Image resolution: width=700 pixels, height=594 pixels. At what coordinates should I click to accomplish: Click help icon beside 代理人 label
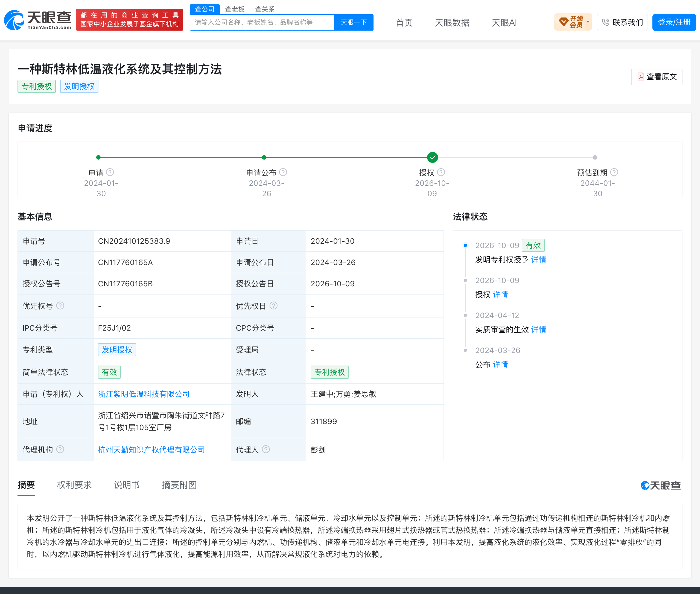pyautogui.click(x=266, y=449)
